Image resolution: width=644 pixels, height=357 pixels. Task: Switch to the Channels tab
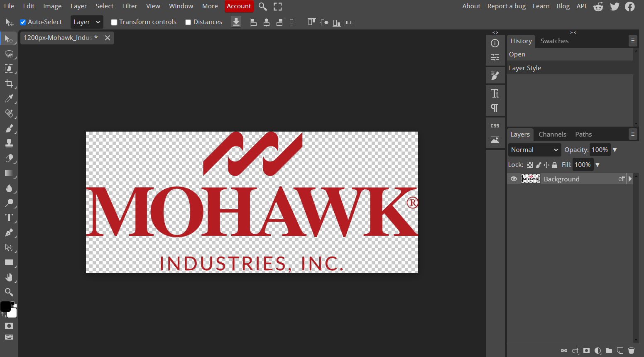[552, 134]
